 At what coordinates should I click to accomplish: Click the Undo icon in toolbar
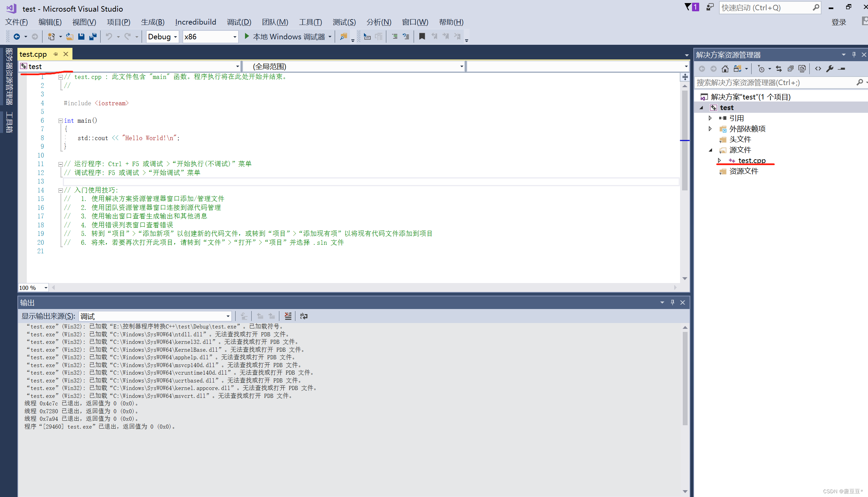[109, 37]
